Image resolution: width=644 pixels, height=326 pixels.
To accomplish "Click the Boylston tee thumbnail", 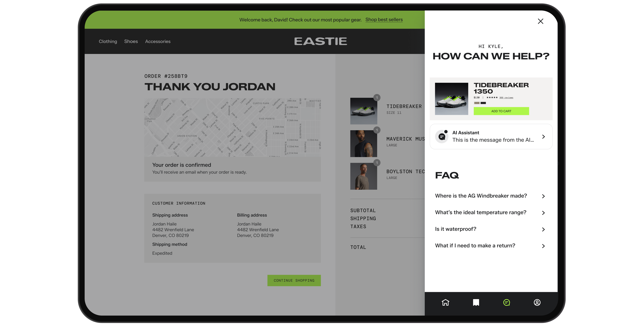I will pos(364,176).
